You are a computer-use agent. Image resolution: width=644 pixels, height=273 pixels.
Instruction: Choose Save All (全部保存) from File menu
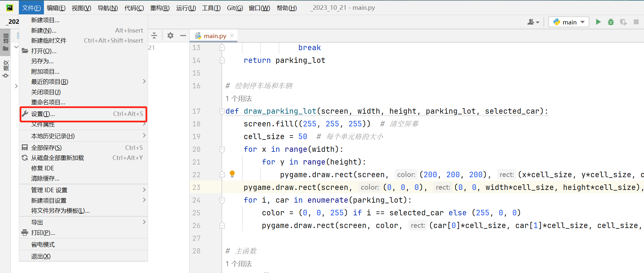(x=47, y=148)
